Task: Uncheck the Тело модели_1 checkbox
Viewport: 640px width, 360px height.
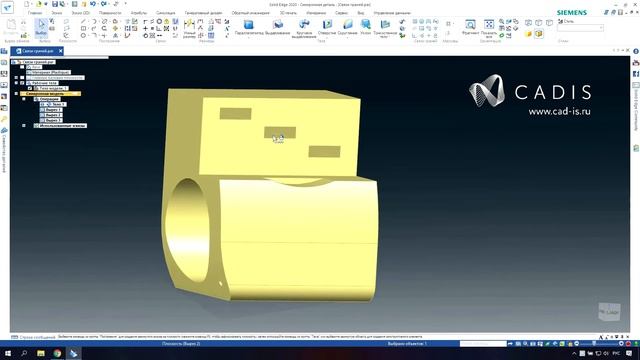Action: [x=30, y=88]
